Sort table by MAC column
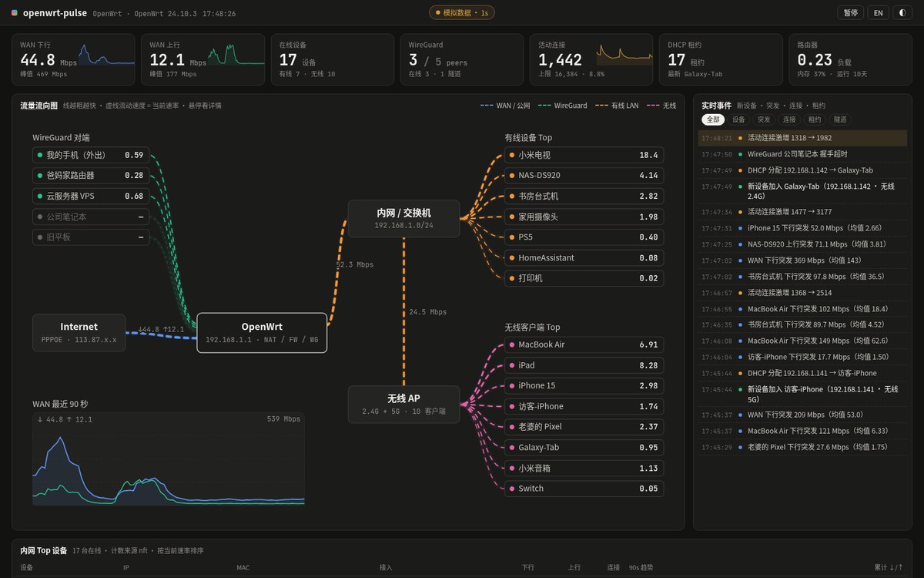 tap(243, 568)
